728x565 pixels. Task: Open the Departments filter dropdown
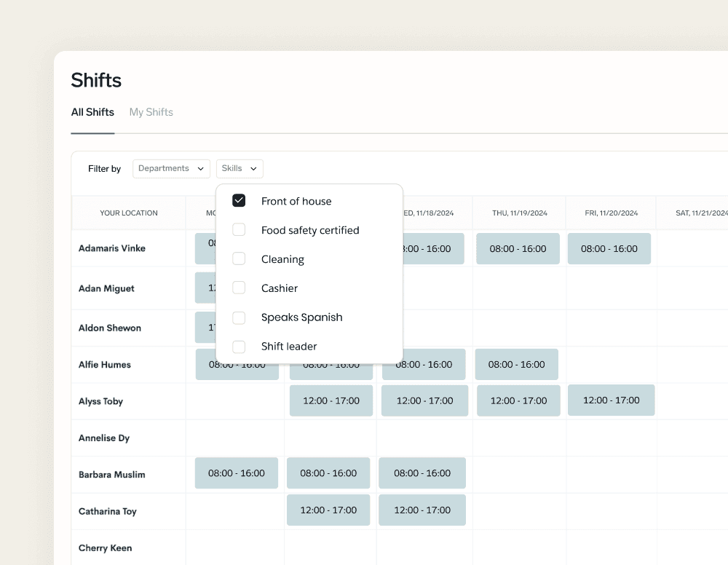[171, 168]
